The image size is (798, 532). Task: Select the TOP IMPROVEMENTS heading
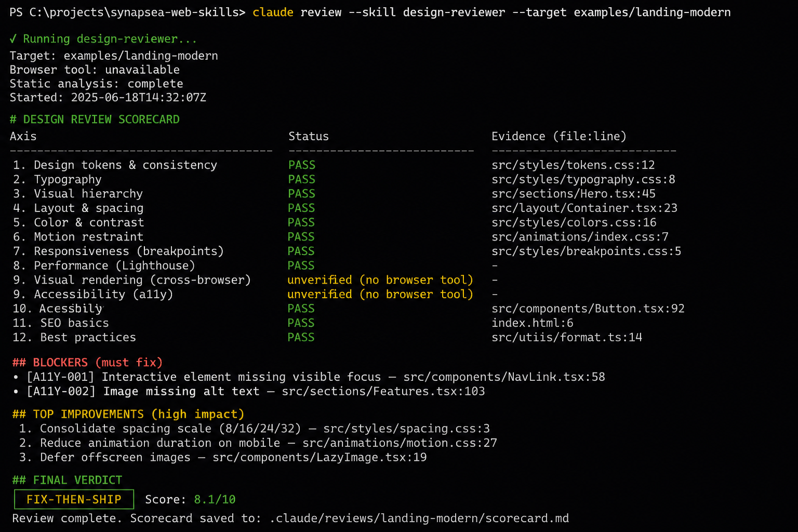point(128,415)
